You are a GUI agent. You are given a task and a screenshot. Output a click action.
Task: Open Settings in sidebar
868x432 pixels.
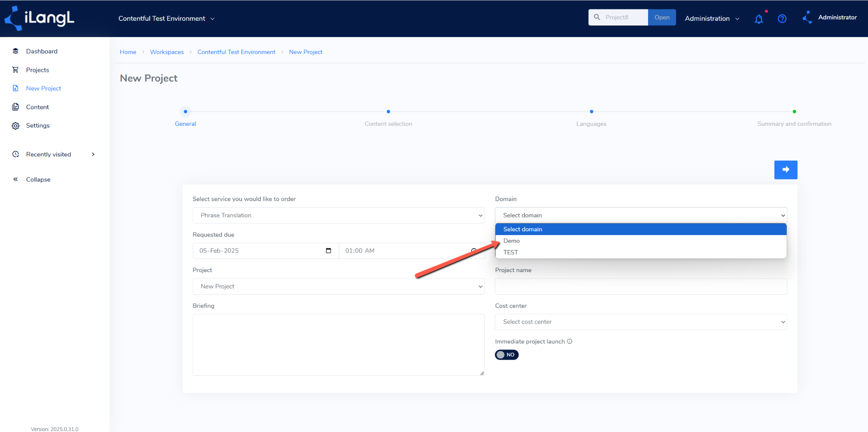(x=38, y=125)
